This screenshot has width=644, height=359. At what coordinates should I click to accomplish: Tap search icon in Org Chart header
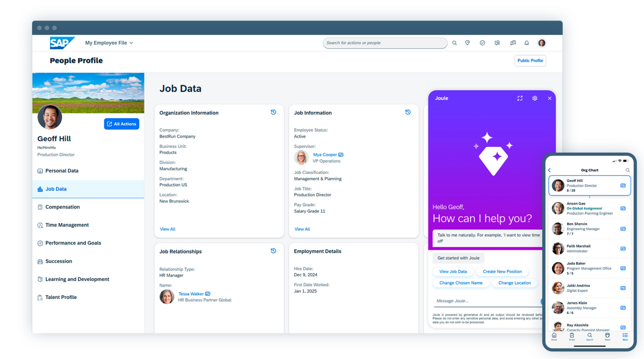628,170
